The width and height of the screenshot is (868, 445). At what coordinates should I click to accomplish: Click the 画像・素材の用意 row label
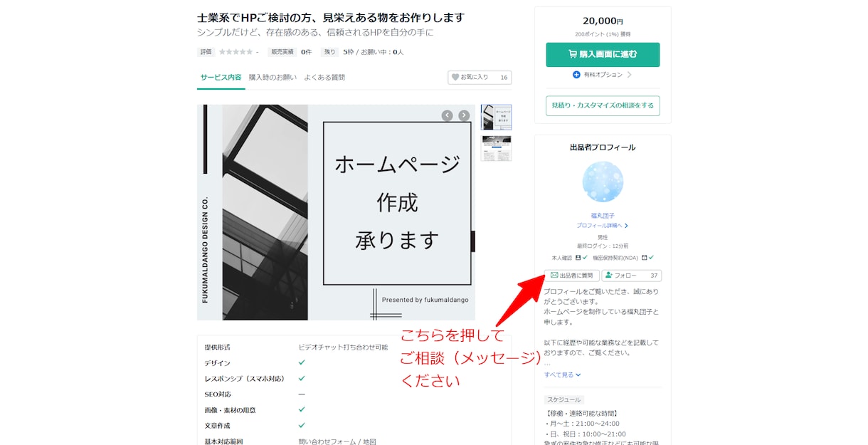coord(231,409)
